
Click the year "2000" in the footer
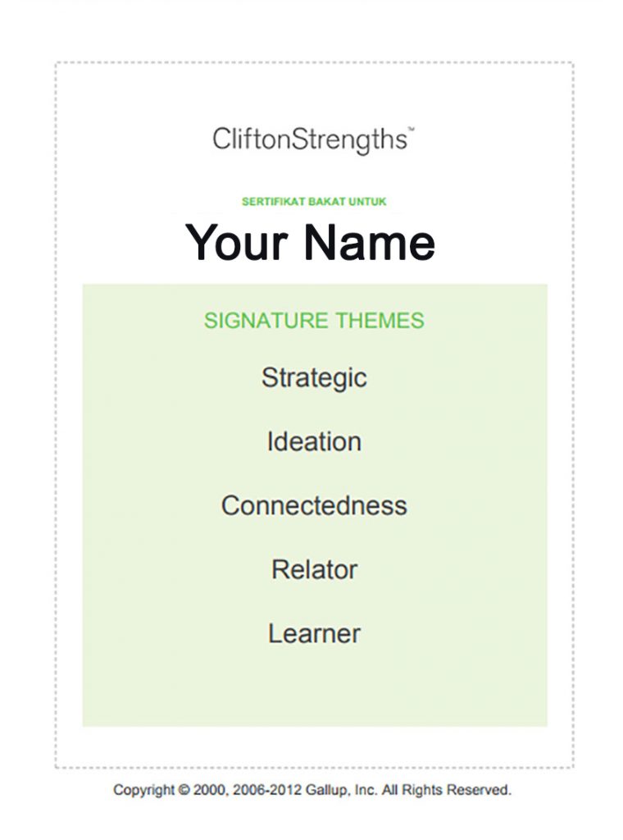pyautogui.click(x=211, y=791)
